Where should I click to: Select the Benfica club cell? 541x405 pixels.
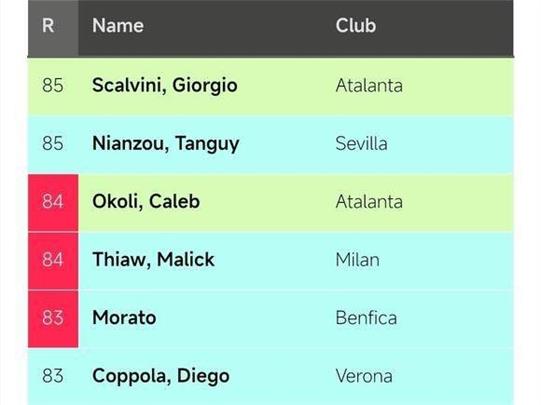click(x=366, y=318)
